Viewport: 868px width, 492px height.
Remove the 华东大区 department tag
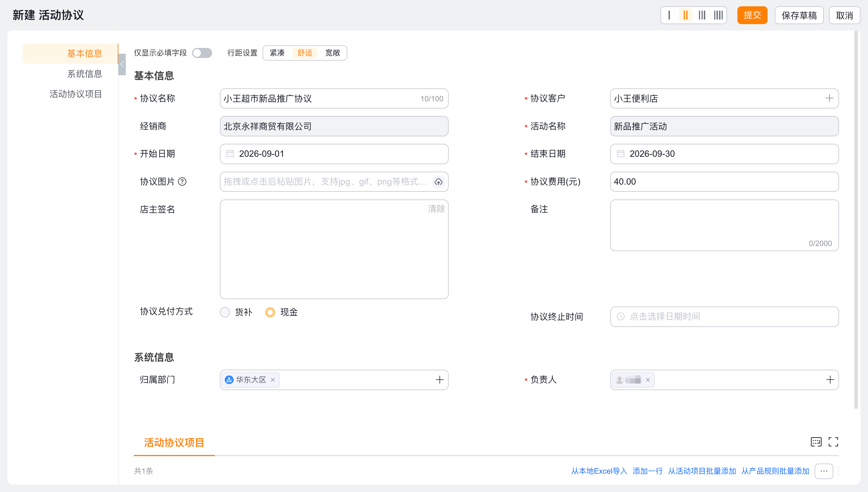(x=273, y=380)
